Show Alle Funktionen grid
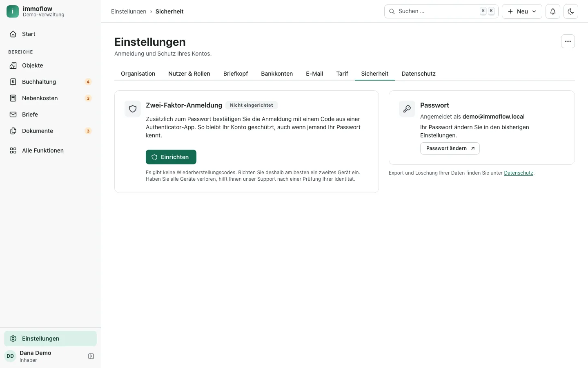This screenshot has width=588, height=368. pyautogui.click(x=50, y=150)
